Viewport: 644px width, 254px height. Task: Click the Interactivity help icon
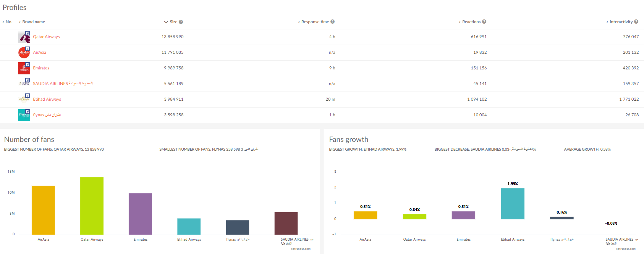636,22
